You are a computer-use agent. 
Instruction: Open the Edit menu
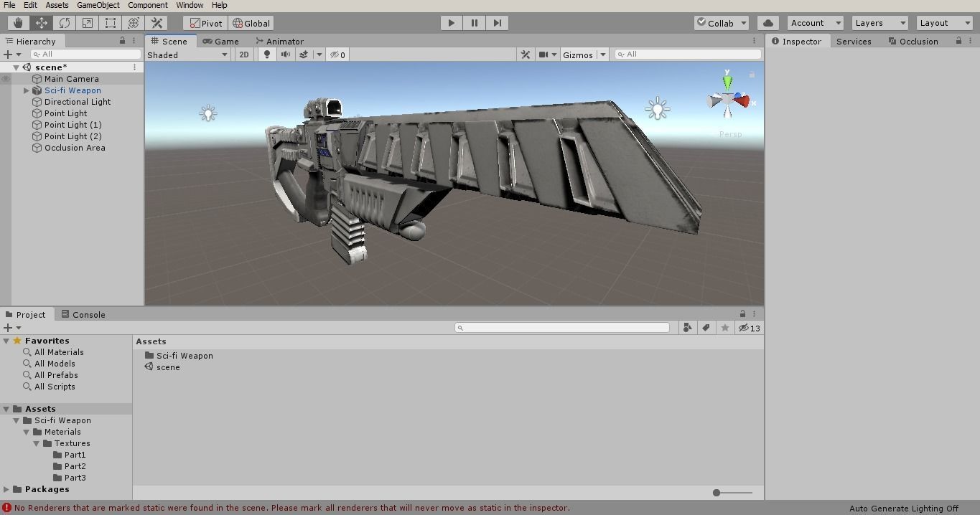pos(30,5)
